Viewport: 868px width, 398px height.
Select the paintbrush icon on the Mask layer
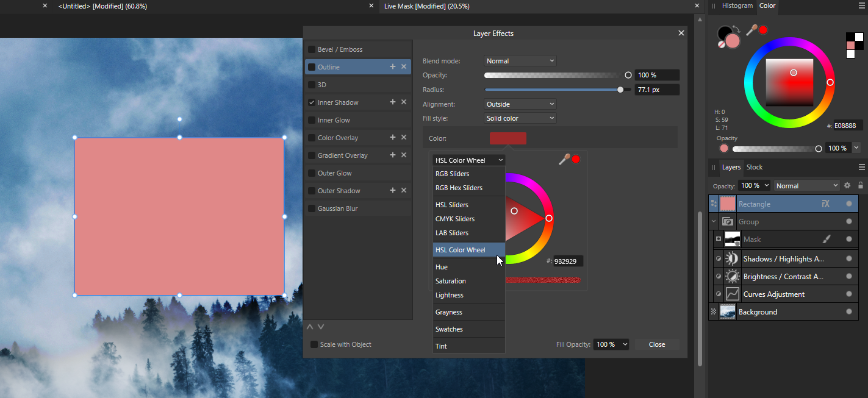[x=827, y=239]
